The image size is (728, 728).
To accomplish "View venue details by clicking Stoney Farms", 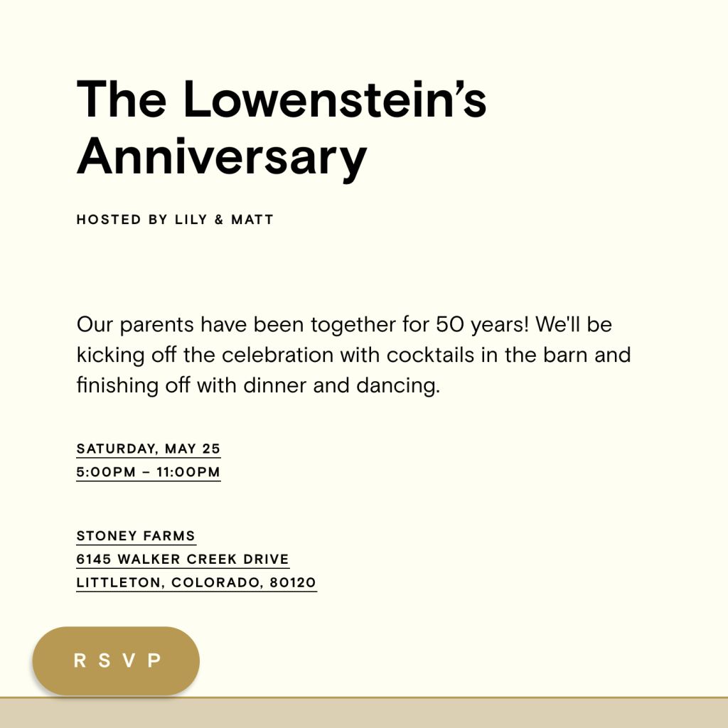I will 136,535.
